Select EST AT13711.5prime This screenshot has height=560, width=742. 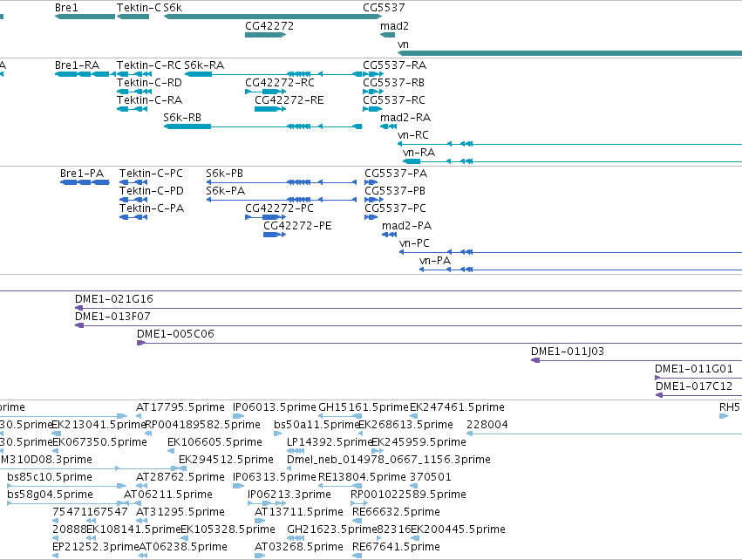coord(298,512)
